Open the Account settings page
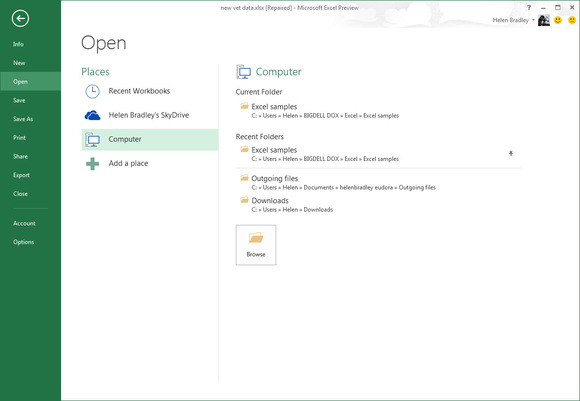The width and height of the screenshot is (580, 401). pyautogui.click(x=24, y=223)
